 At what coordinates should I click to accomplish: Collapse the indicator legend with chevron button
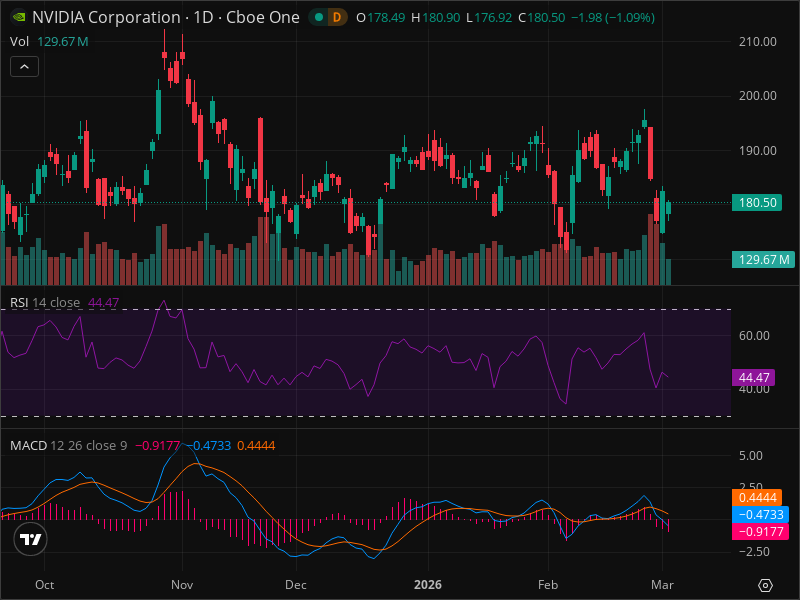point(24,67)
